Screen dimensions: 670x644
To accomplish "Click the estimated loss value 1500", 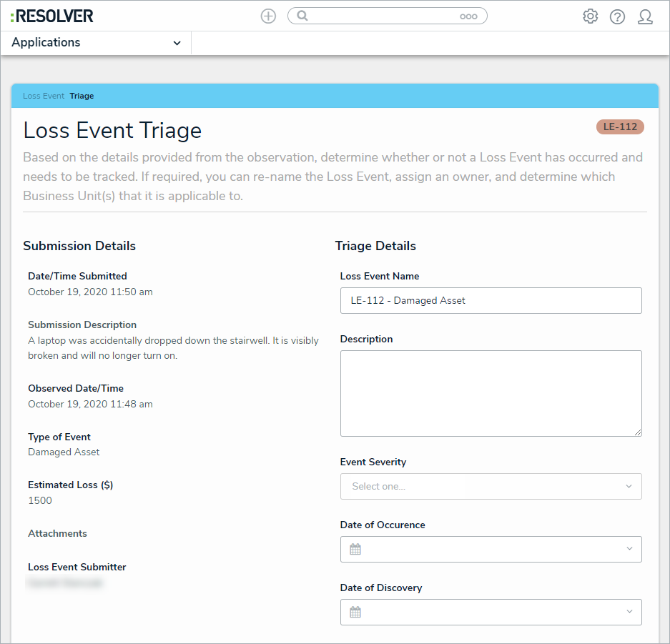I will coord(40,500).
